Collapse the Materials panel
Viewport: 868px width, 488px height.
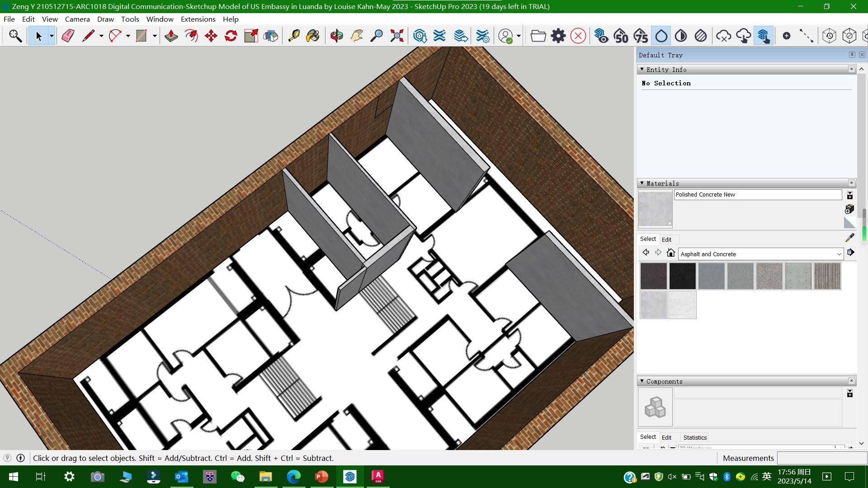click(642, 183)
